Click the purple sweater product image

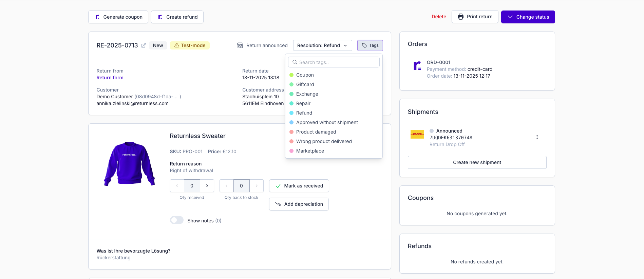[129, 164]
